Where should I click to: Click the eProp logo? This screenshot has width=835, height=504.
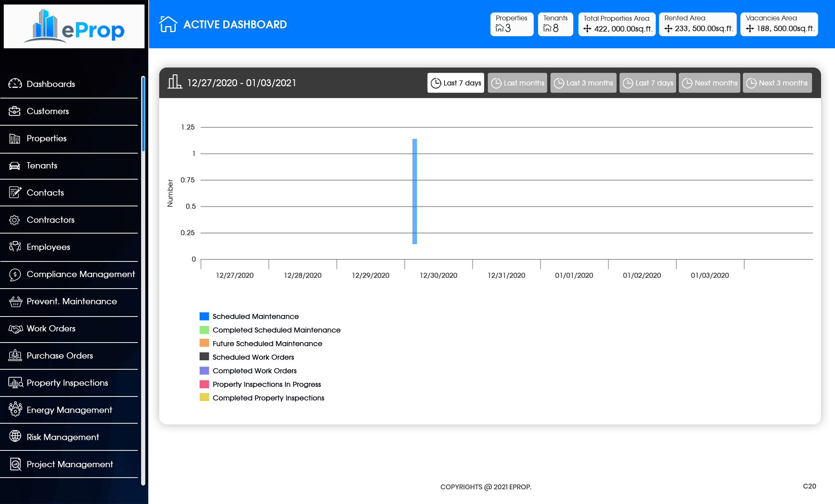(x=74, y=26)
